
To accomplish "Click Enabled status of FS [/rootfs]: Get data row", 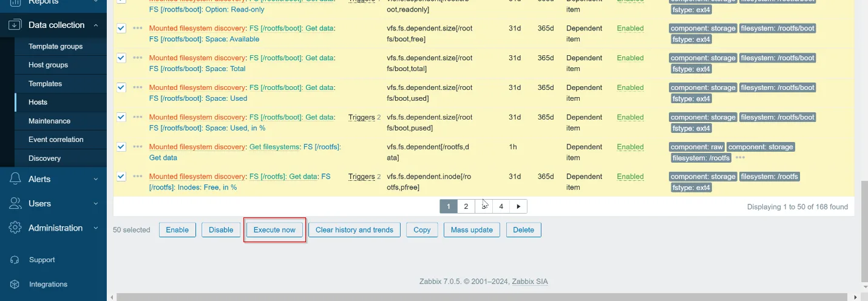I will pyautogui.click(x=630, y=147).
